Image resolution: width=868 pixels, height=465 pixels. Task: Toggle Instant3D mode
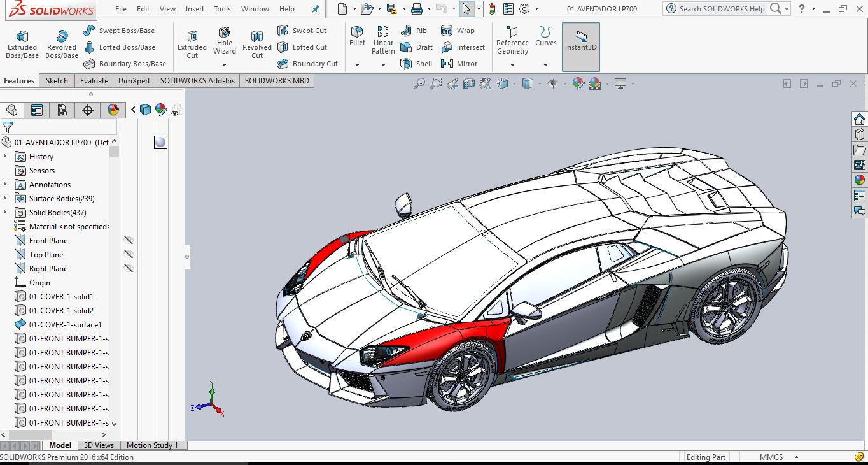[580, 40]
